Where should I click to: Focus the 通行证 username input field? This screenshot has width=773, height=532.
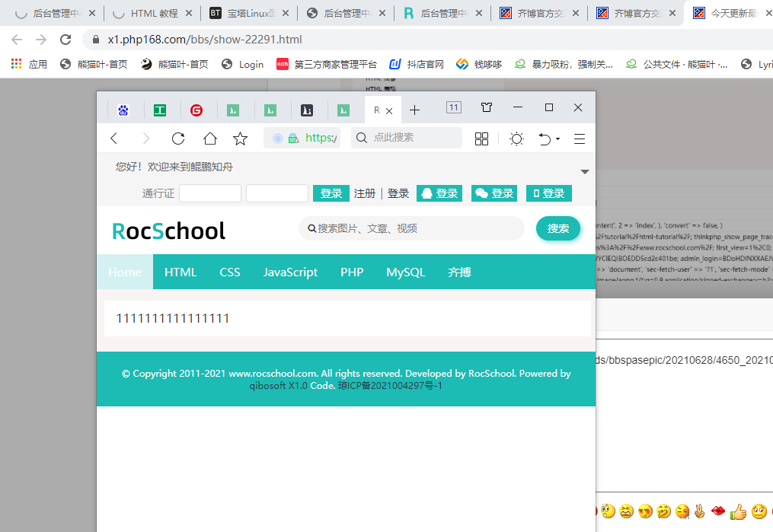210,193
